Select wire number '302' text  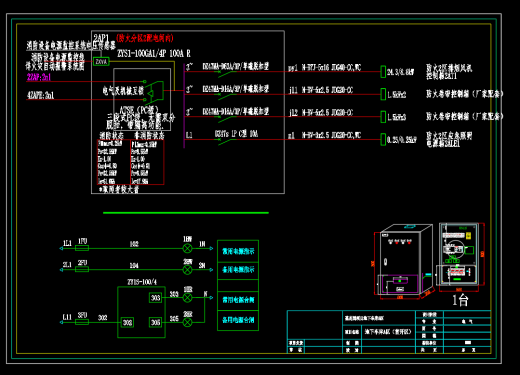coord(103,318)
